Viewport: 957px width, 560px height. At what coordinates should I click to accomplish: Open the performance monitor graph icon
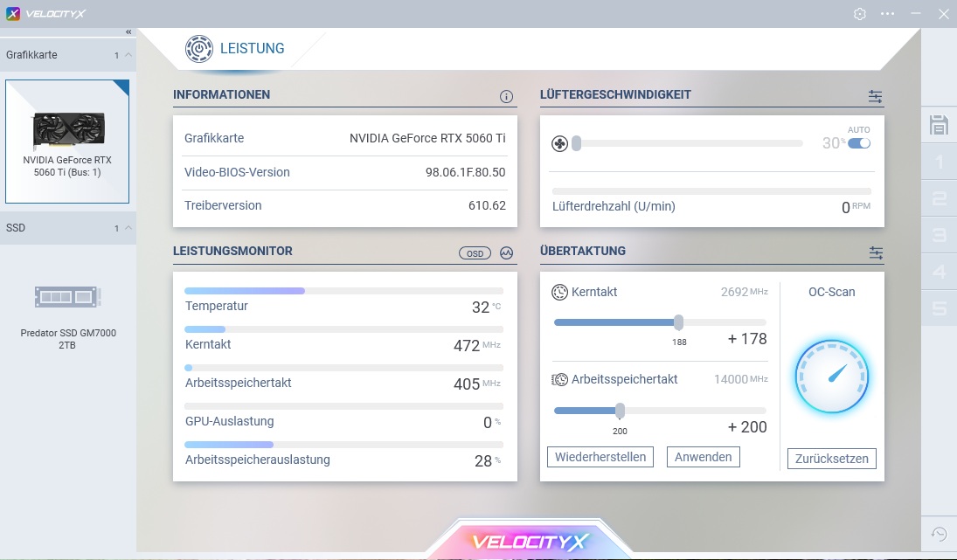click(x=507, y=252)
